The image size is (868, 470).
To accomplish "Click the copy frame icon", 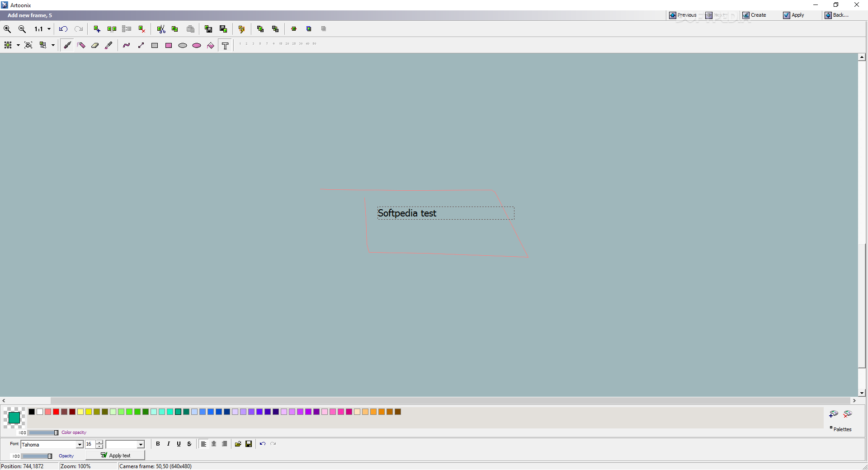I will (x=175, y=29).
